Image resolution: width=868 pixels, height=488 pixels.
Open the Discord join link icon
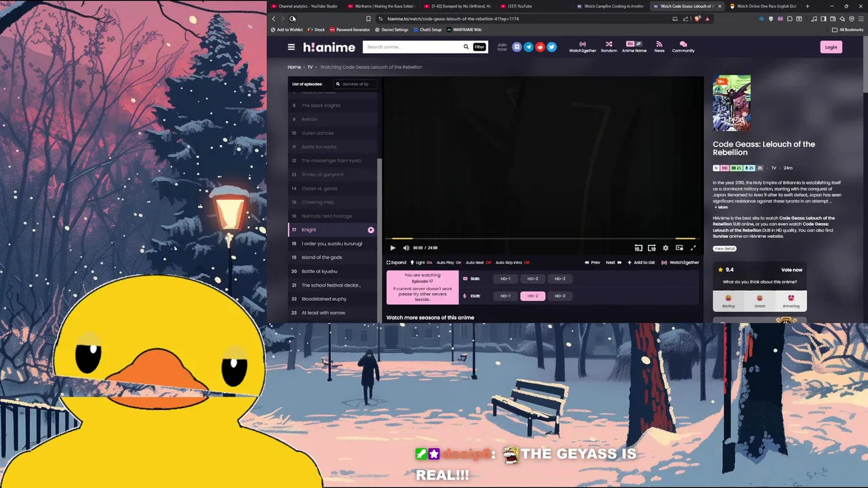(x=517, y=47)
